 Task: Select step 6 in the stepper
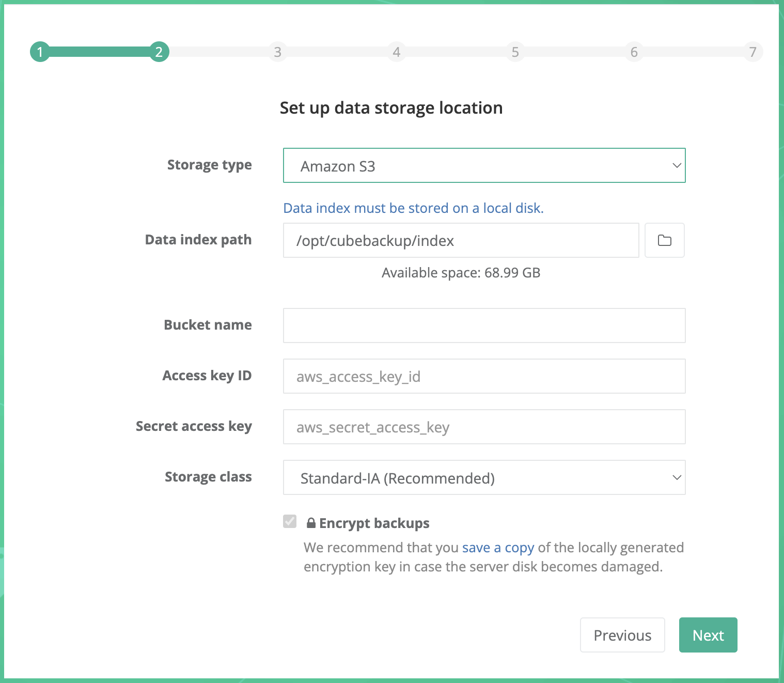[634, 52]
